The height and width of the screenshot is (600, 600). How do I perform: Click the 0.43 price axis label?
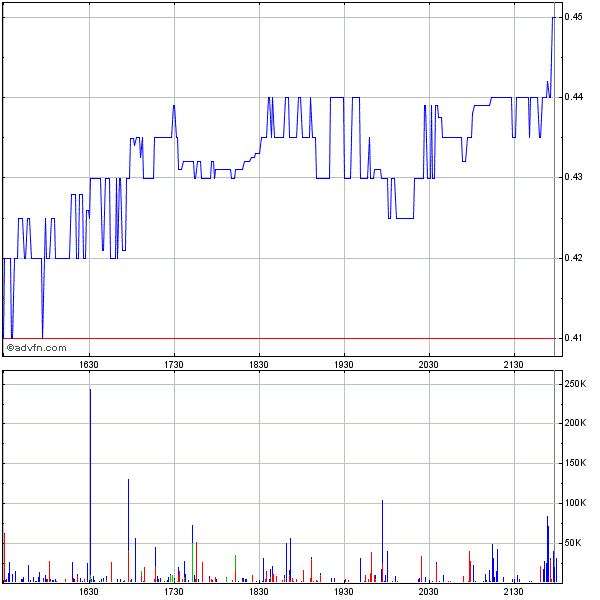pos(573,177)
